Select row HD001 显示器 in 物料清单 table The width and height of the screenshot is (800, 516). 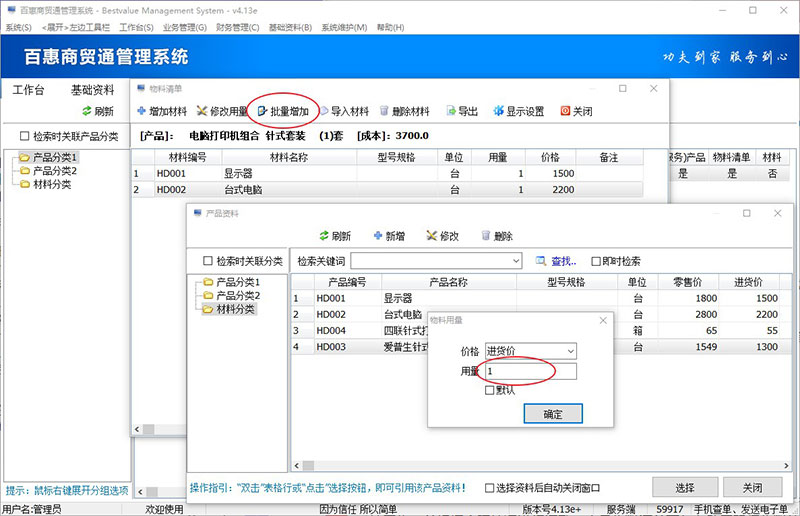point(387,174)
